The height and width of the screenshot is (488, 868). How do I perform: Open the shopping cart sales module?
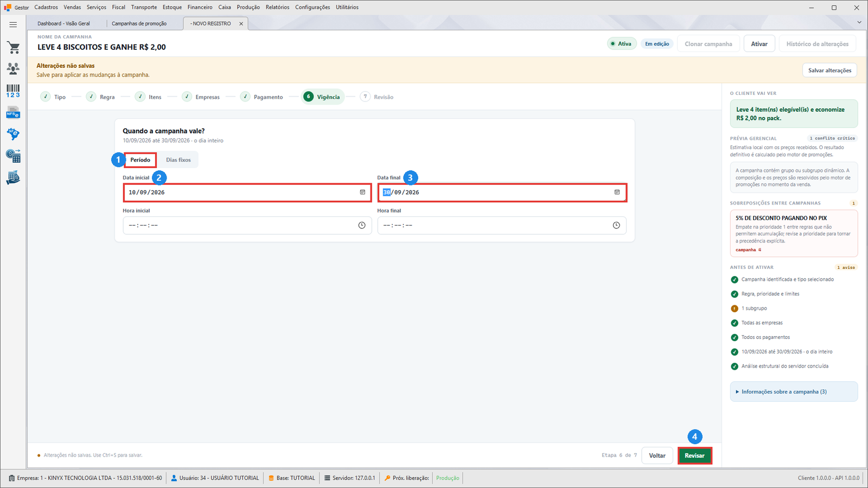[13, 48]
